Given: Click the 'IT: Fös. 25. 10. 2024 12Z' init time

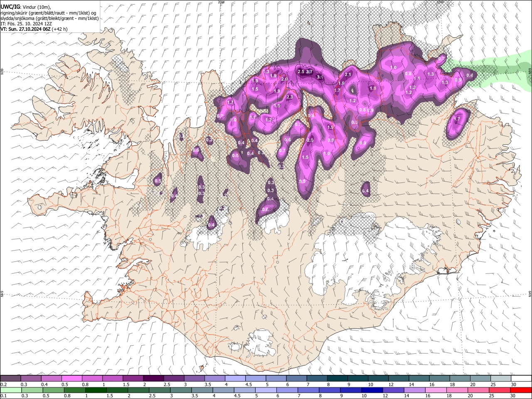Looking at the screenshot, I should (x=26, y=24).
